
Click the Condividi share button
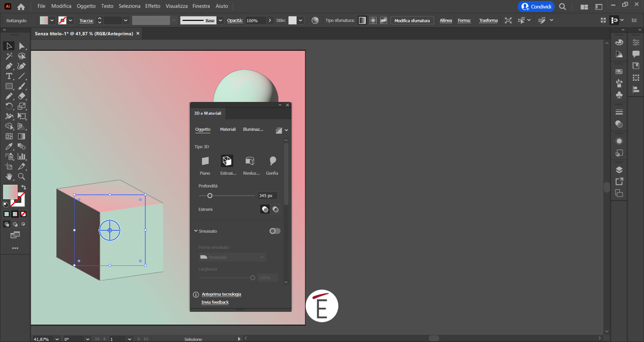click(x=536, y=6)
